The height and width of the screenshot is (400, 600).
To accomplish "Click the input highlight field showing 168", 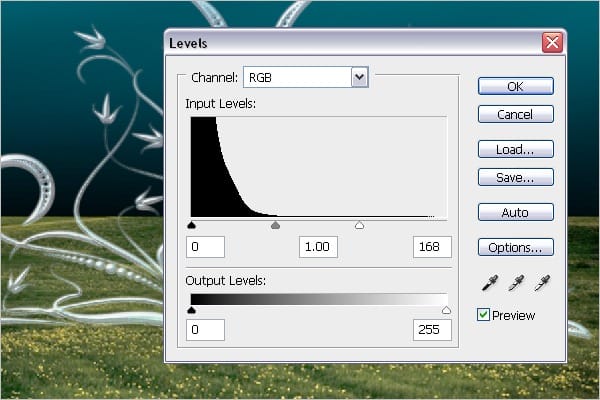I will [432, 247].
